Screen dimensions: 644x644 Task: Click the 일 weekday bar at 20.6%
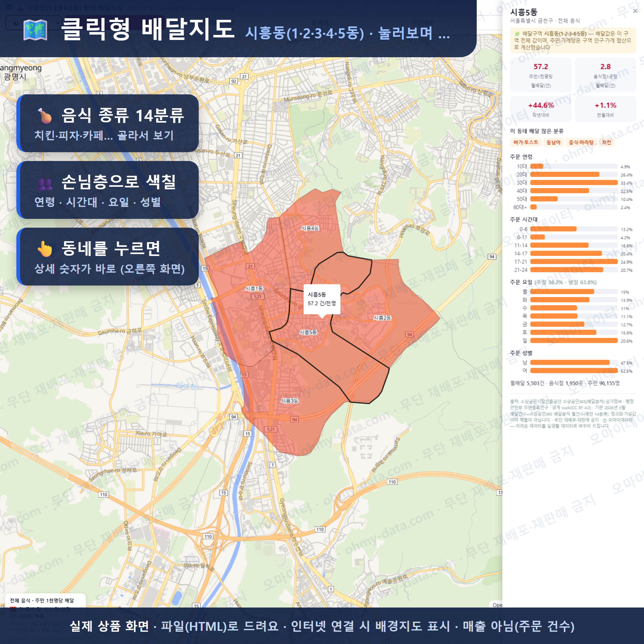tap(574, 341)
